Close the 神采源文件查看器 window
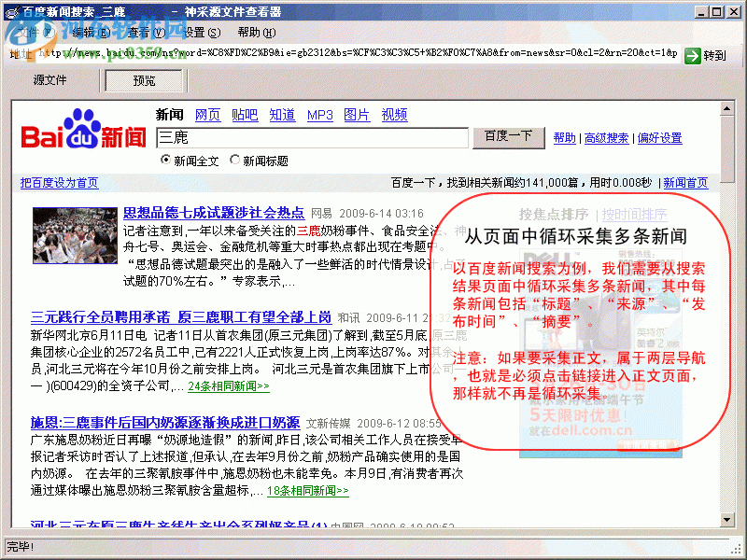The width and height of the screenshot is (747, 560). point(734,12)
